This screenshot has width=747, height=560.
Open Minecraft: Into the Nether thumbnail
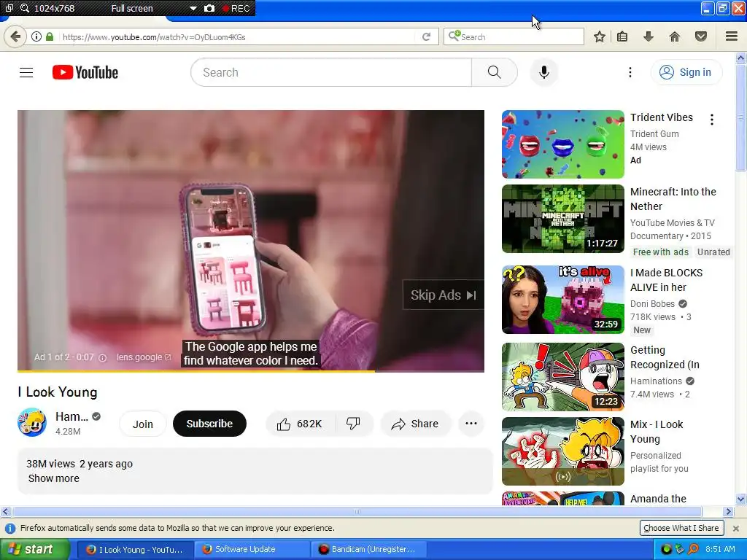[562, 219]
